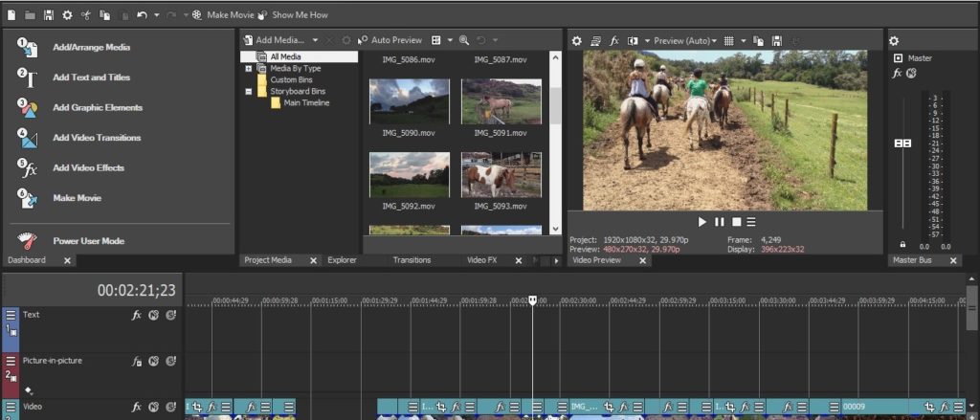
Task: Expand the Media By Type tree node
Action: click(x=249, y=69)
